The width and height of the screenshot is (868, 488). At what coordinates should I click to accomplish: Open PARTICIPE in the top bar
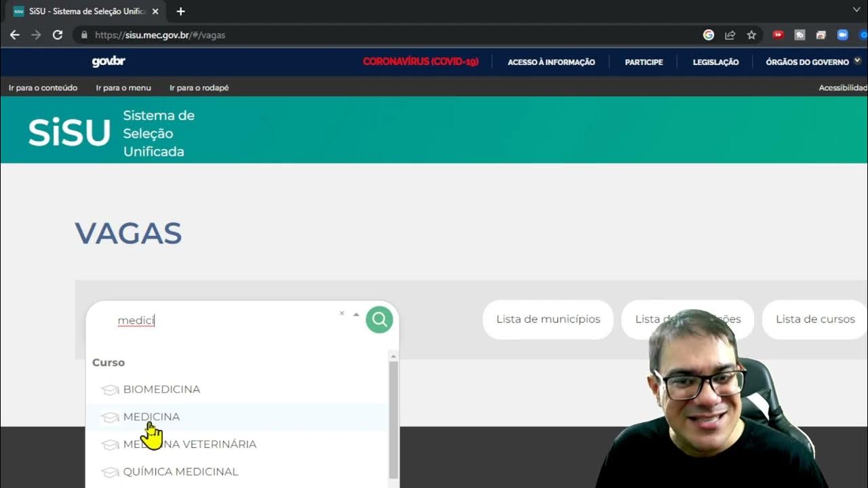pos(644,62)
